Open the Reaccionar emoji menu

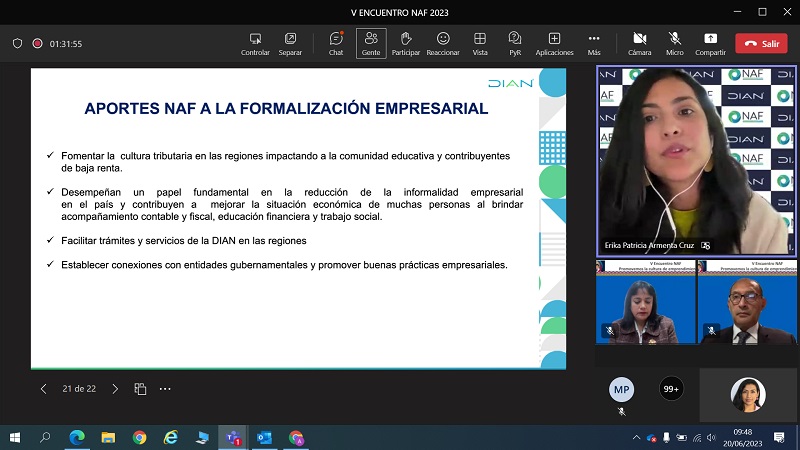[443, 44]
